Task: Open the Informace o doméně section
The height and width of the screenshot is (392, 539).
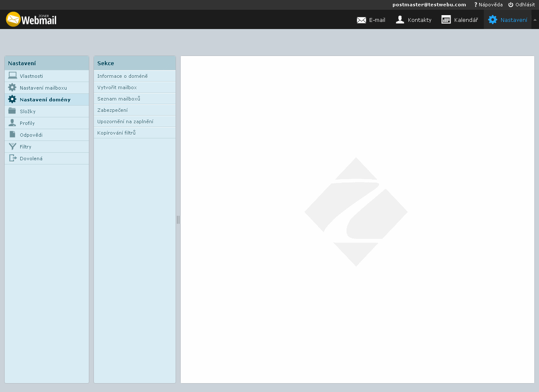Action: (123, 76)
